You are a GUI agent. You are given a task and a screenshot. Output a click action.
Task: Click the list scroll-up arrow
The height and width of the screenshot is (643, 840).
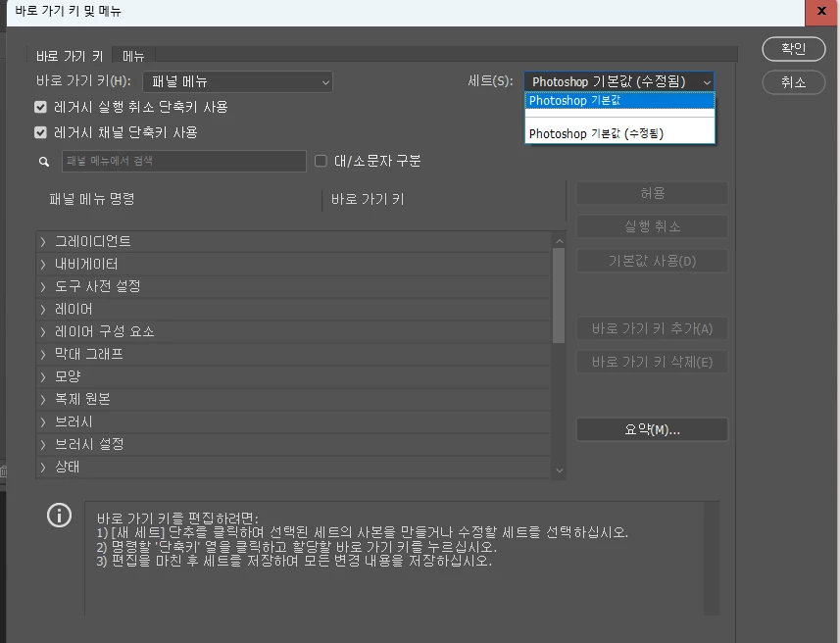coord(560,242)
